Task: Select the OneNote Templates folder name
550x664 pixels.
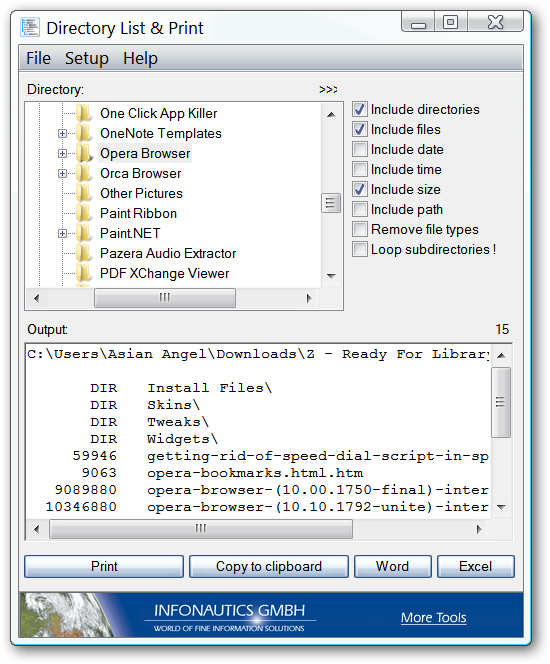Action: (x=160, y=133)
